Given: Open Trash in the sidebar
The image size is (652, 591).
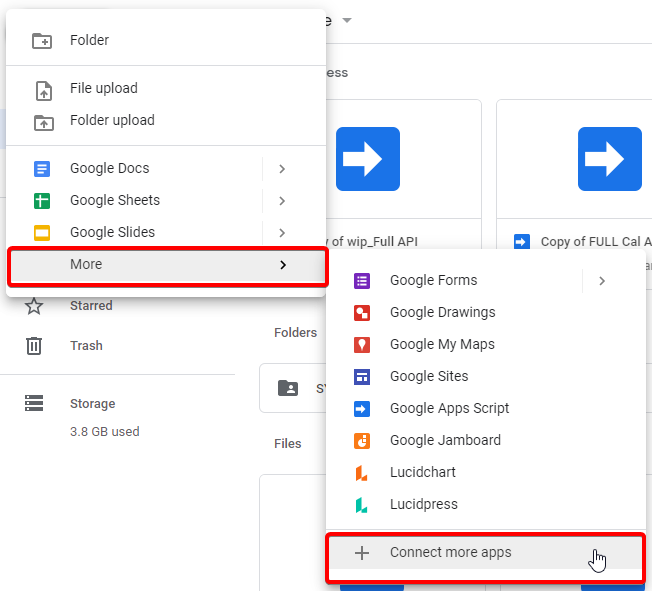Looking at the screenshot, I should click(x=86, y=346).
